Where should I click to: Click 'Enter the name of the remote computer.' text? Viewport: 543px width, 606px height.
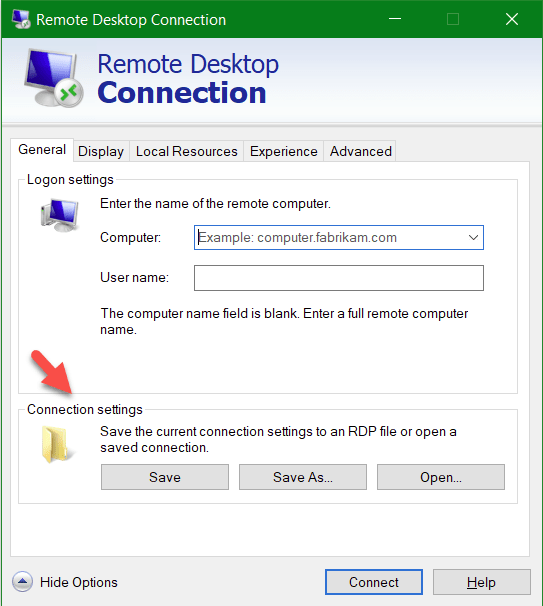point(215,204)
